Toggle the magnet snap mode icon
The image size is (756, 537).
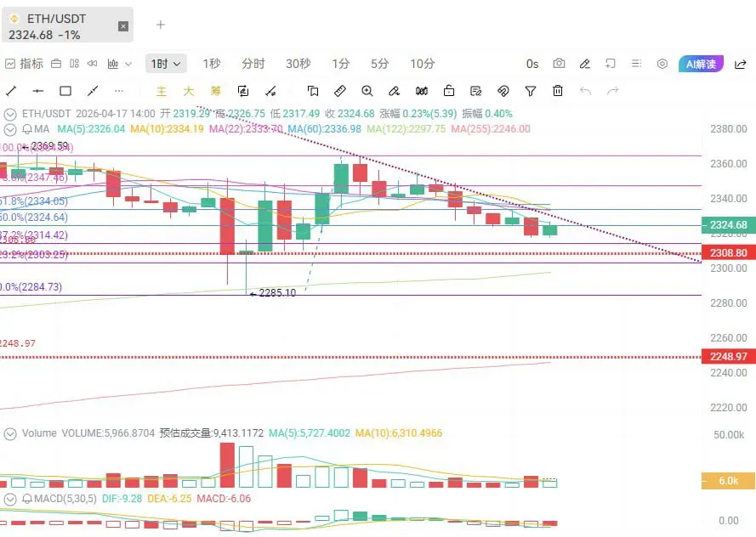tap(503, 91)
